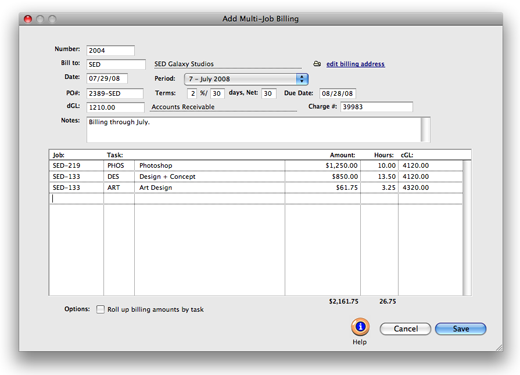Click the Charge # field 39983
Image resolution: width=520 pixels, height=375 pixels.
tap(376, 107)
